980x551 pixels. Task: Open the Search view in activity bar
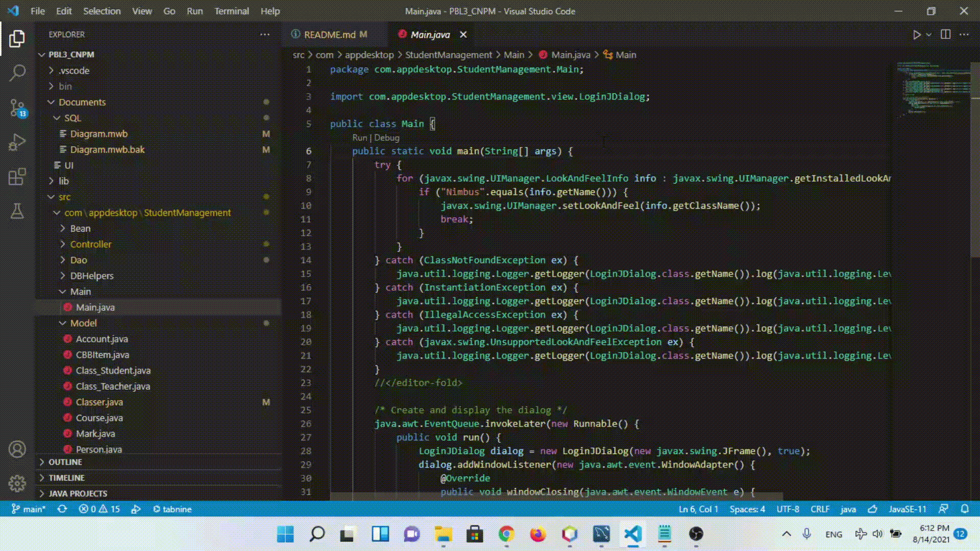coord(17,73)
